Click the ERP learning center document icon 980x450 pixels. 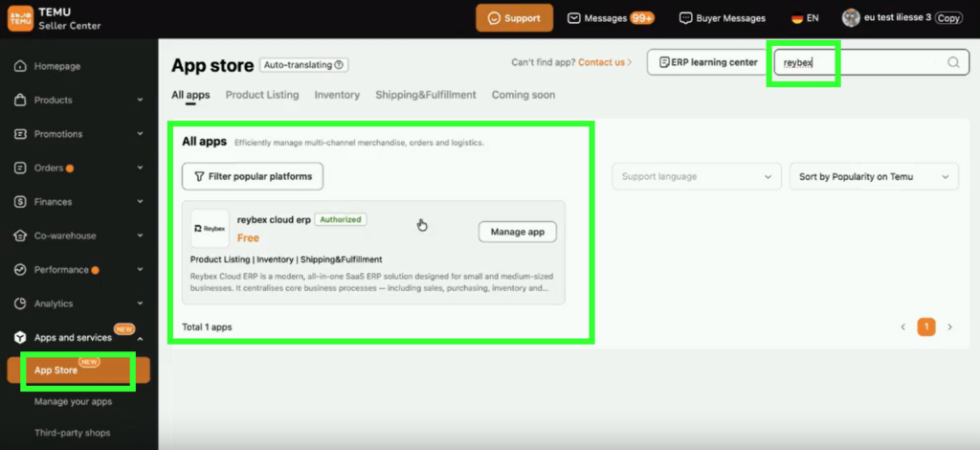tap(664, 62)
